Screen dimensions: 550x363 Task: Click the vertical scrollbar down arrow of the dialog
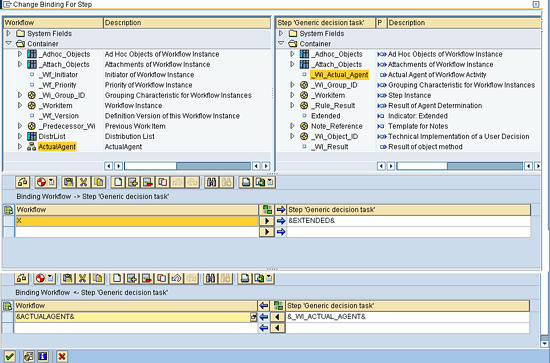pos(544,344)
